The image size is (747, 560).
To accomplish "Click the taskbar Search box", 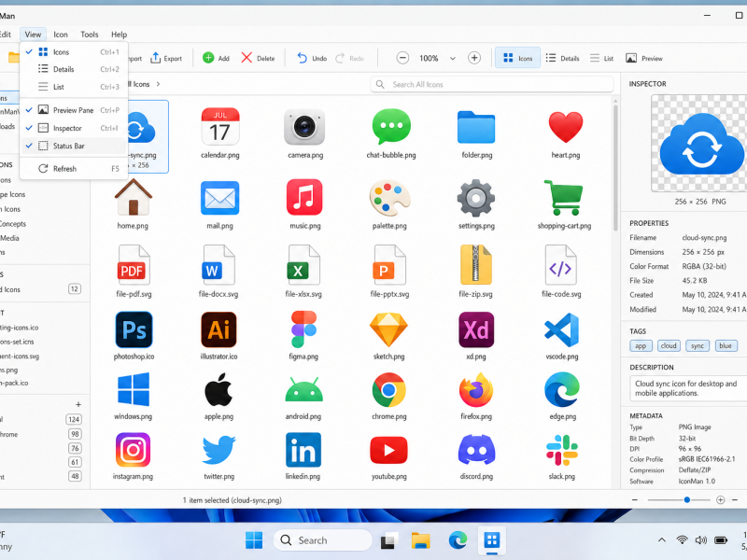I will 322,540.
